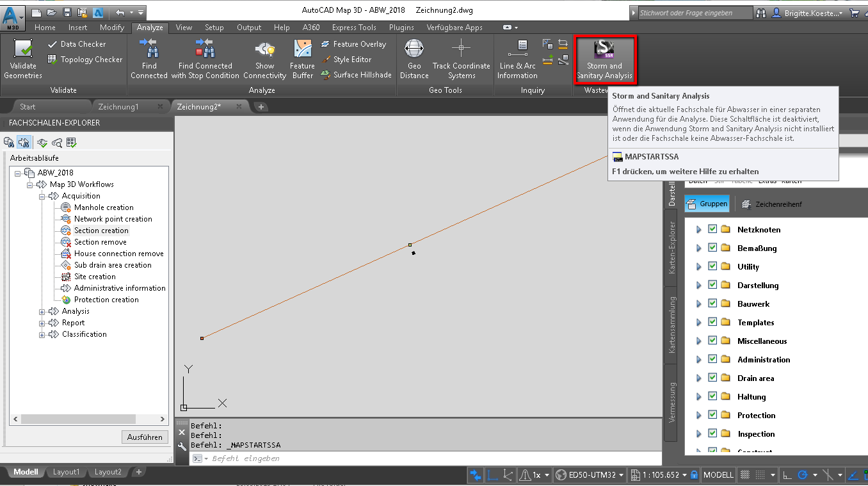868x486 pixels.
Task: Click the binoculars search icon in title bar
Action: point(761,13)
